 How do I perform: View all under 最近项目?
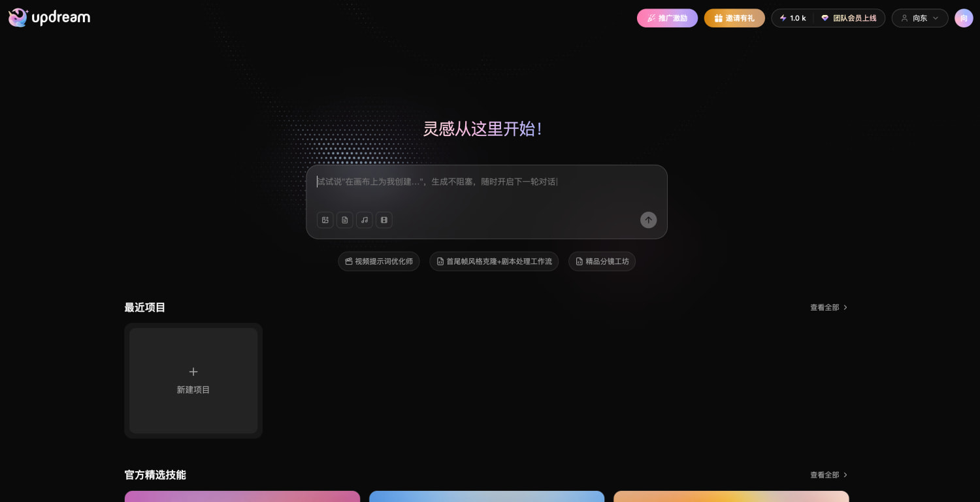829,307
